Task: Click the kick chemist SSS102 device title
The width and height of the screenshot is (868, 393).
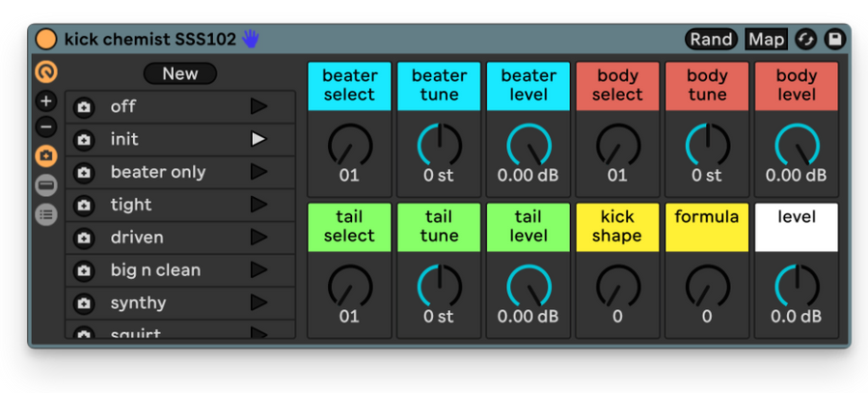Action: pos(150,40)
